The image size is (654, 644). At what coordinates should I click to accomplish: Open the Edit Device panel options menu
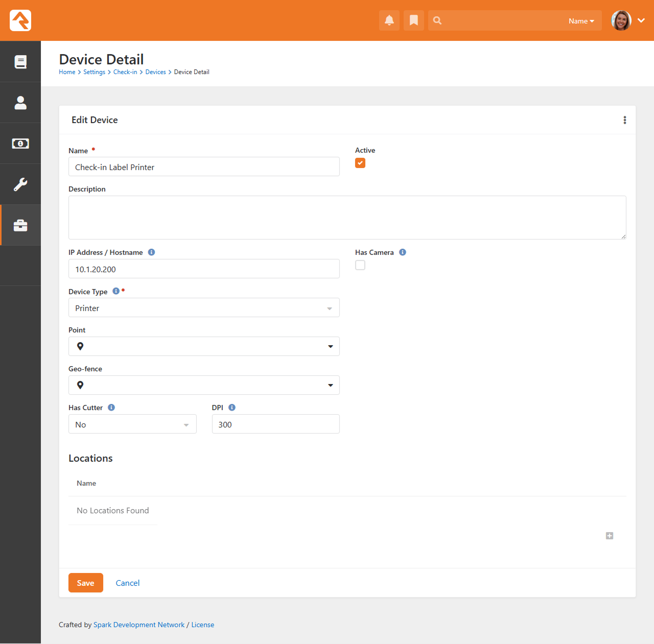624,120
